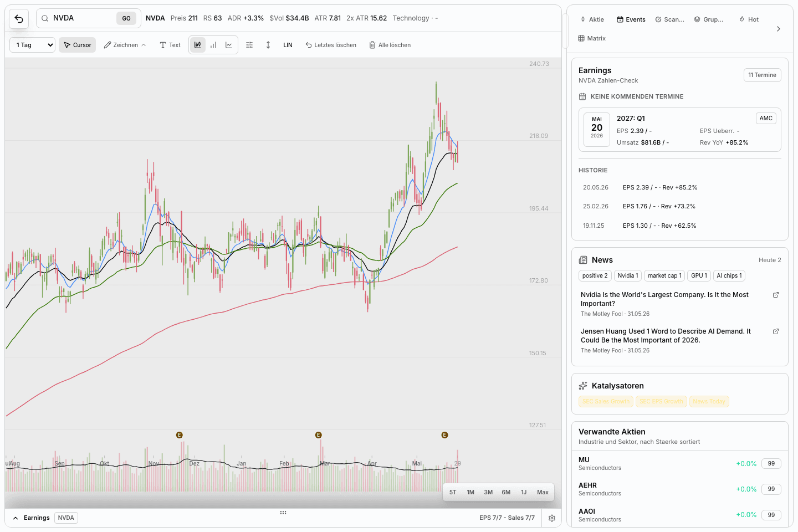The image size is (798, 532).
Task: Open external link icon for Largest Company article
Action: tap(776, 295)
